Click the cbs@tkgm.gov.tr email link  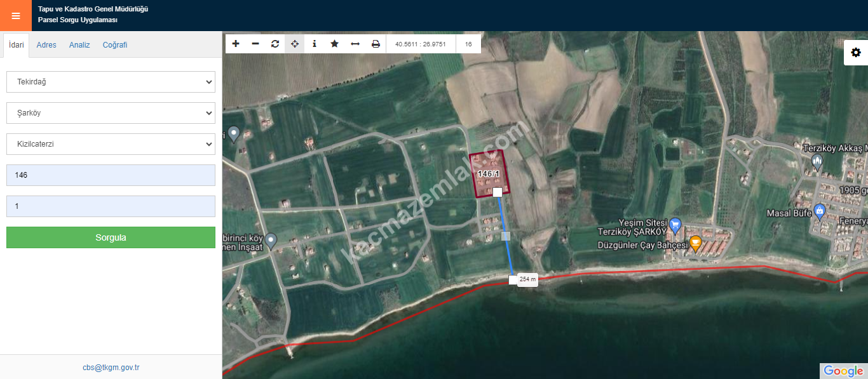[111, 368]
